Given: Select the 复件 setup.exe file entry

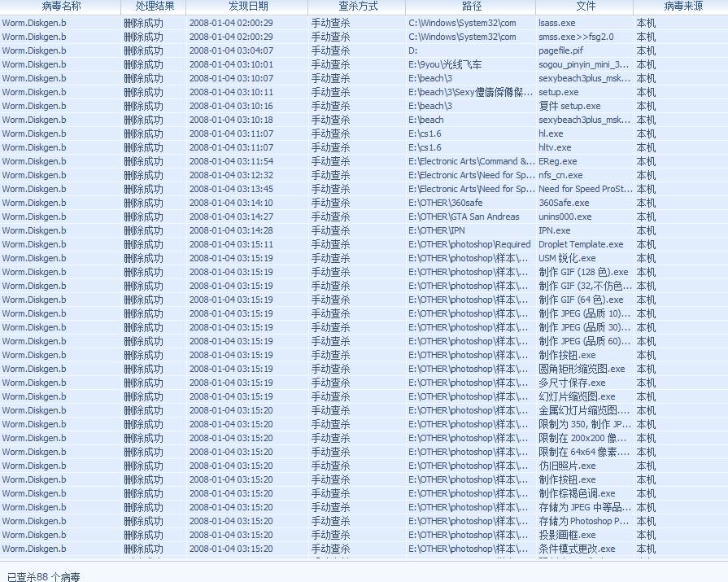Looking at the screenshot, I should [569, 106].
